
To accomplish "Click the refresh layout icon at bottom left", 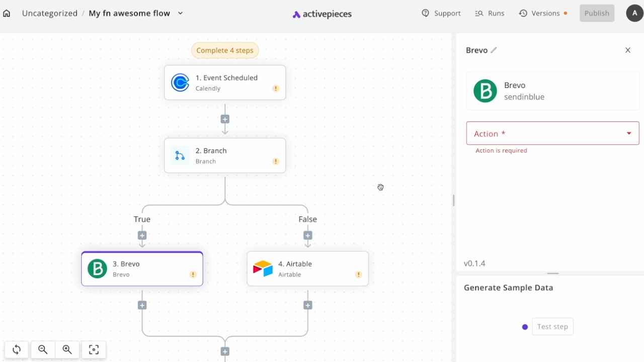I will [17, 349].
